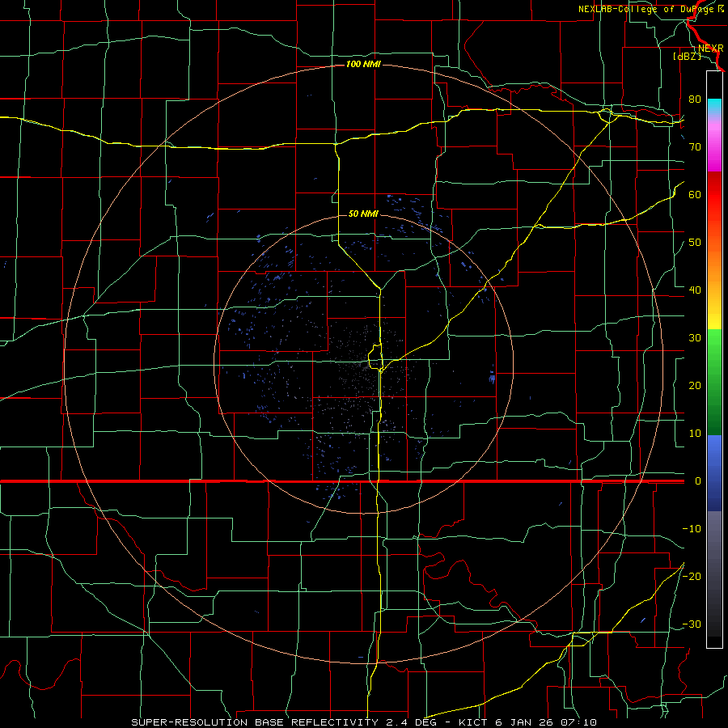Screen dimensions: 728x728
Task: Click the 60 value on the color scale
Action: (x=695, y=194)
